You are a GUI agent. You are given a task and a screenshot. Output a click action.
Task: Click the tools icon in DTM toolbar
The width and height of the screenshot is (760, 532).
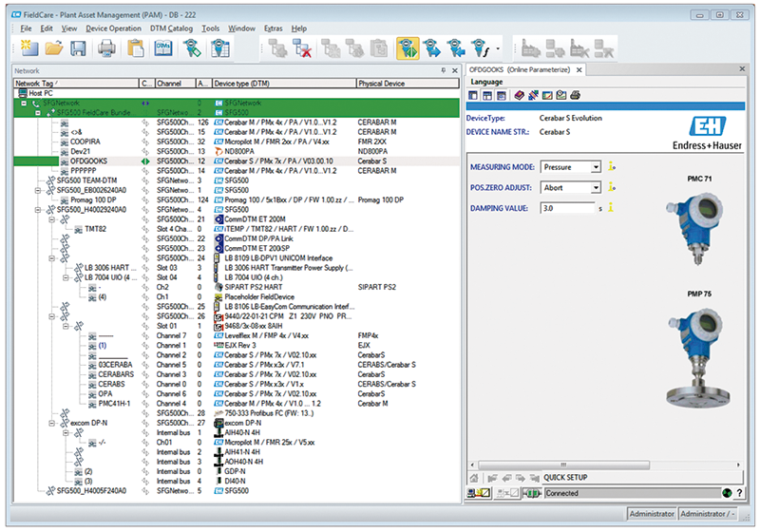(x=533, y=95)
